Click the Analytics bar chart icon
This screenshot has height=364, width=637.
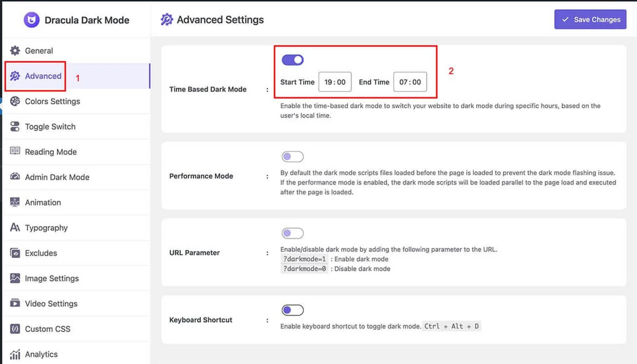[15, 354]
